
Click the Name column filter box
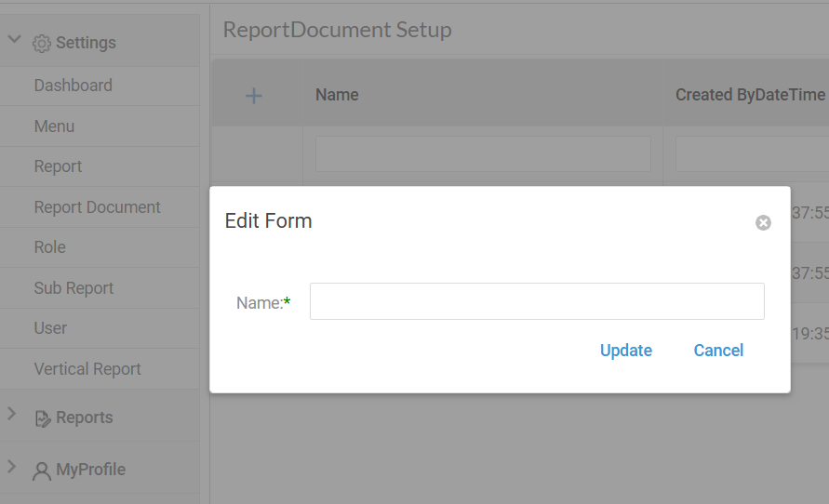(483, 153)
